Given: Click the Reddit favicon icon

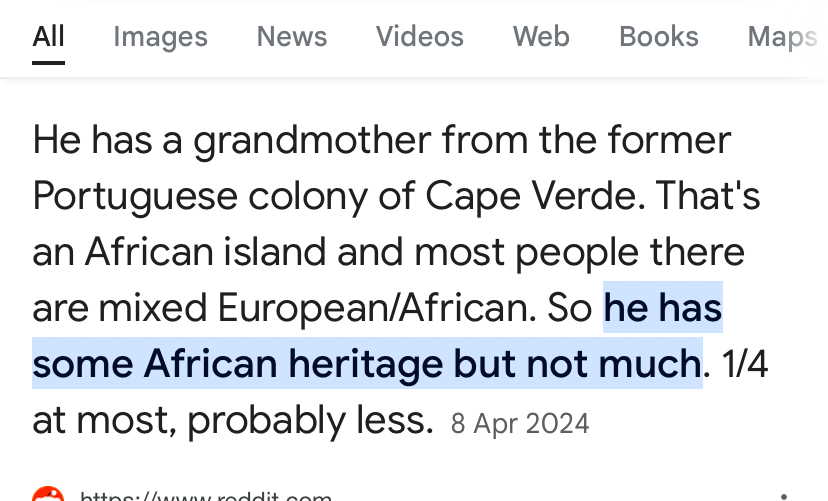Looking at the screenshot, I should click(47, 494).
